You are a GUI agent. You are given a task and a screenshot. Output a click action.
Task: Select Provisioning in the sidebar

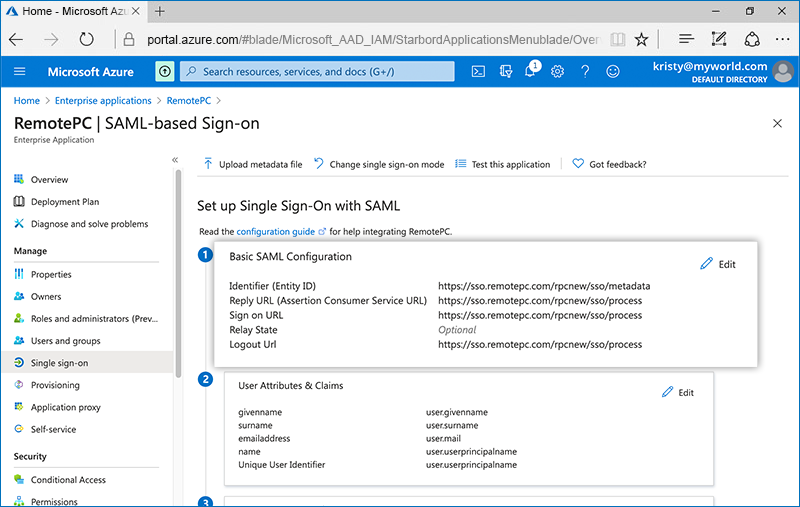55,385
